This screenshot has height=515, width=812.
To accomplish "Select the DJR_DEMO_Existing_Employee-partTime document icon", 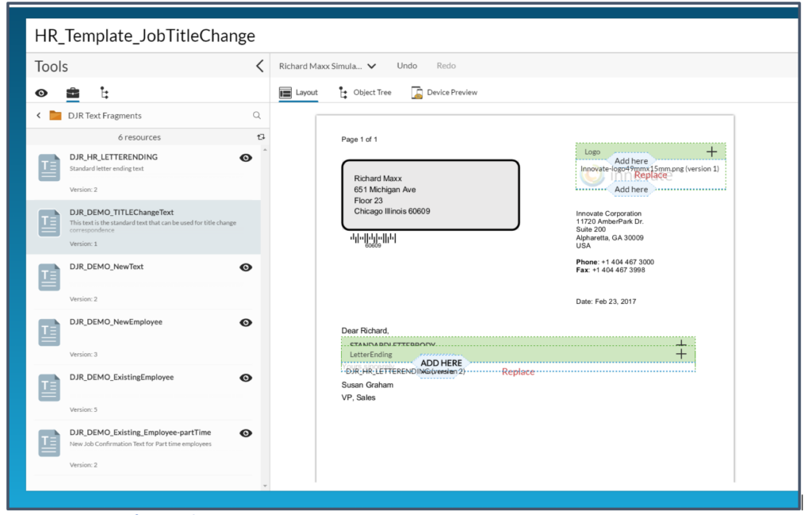I will [x=49, y=444].
